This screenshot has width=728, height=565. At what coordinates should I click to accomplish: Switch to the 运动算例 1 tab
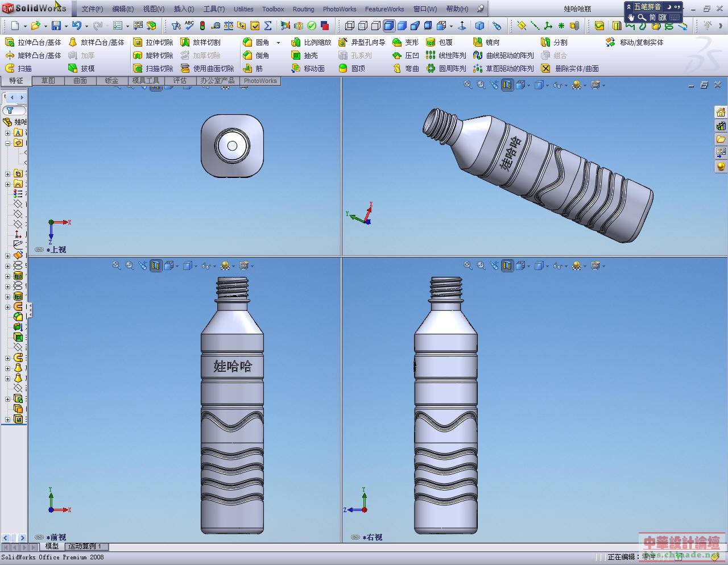[x=85, y=546]
